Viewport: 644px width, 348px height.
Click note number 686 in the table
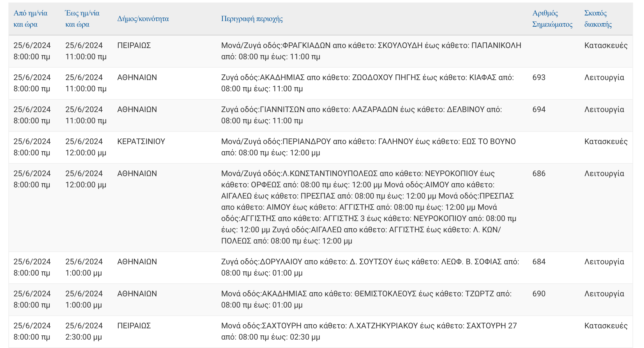pos(539,174)
